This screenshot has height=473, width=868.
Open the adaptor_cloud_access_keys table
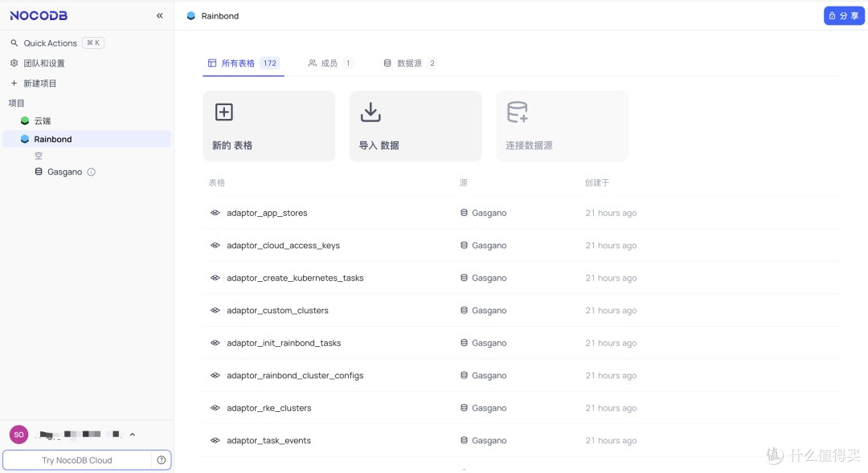[x=284, y=246]
